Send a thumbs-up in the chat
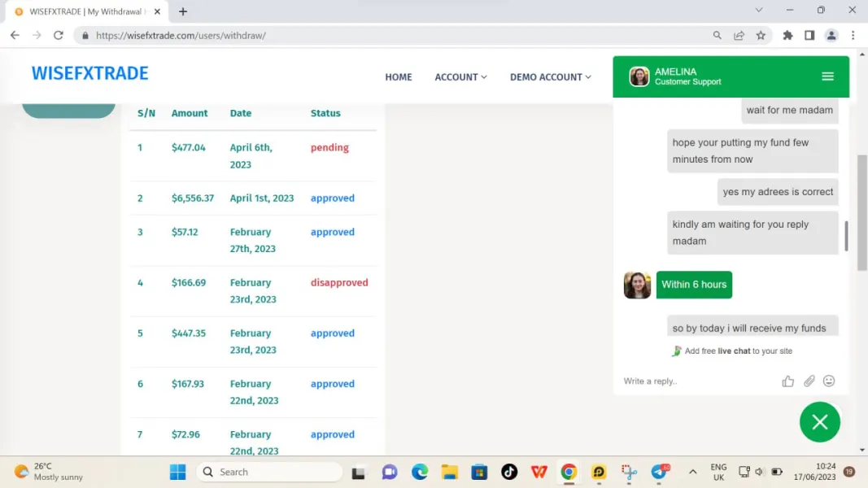This screenshot has width=868, height=488. 787,381
